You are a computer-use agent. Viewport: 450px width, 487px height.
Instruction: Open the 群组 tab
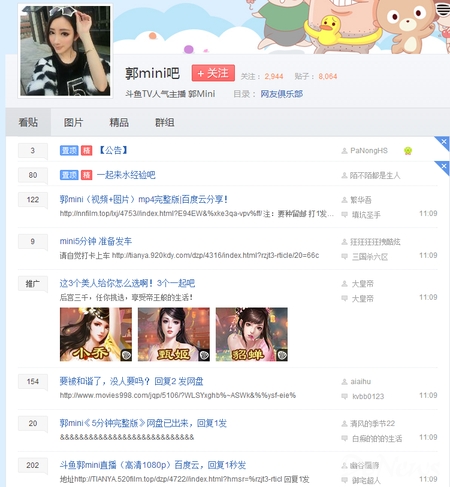165,122
